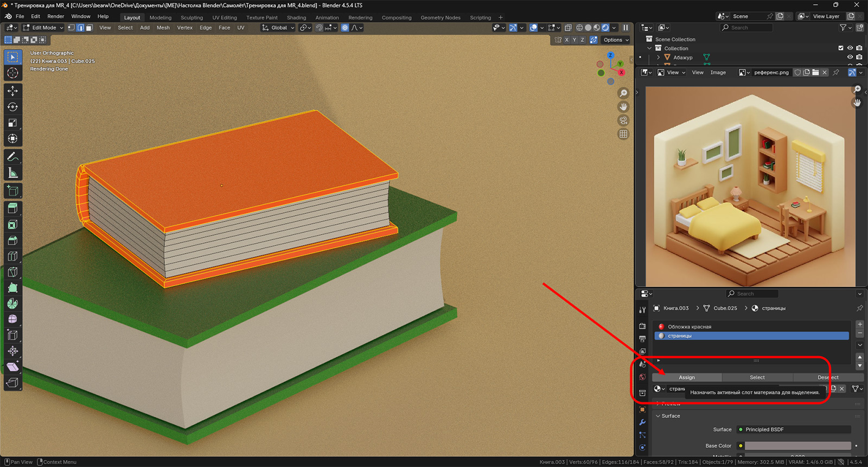Image resolution: width=868 pixels, height=467 pixels.
Task: Switch to face select mode
Action: click(x=89, y=28)
